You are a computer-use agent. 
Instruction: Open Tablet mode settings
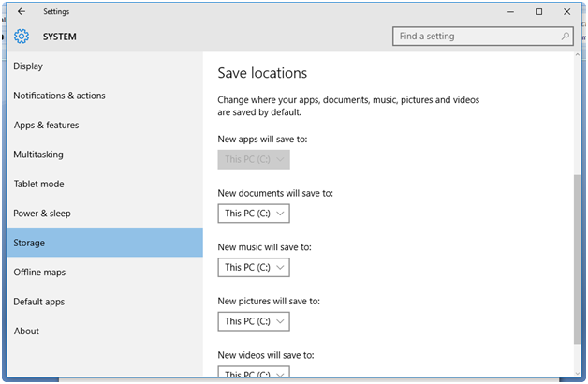coord(38,185)
